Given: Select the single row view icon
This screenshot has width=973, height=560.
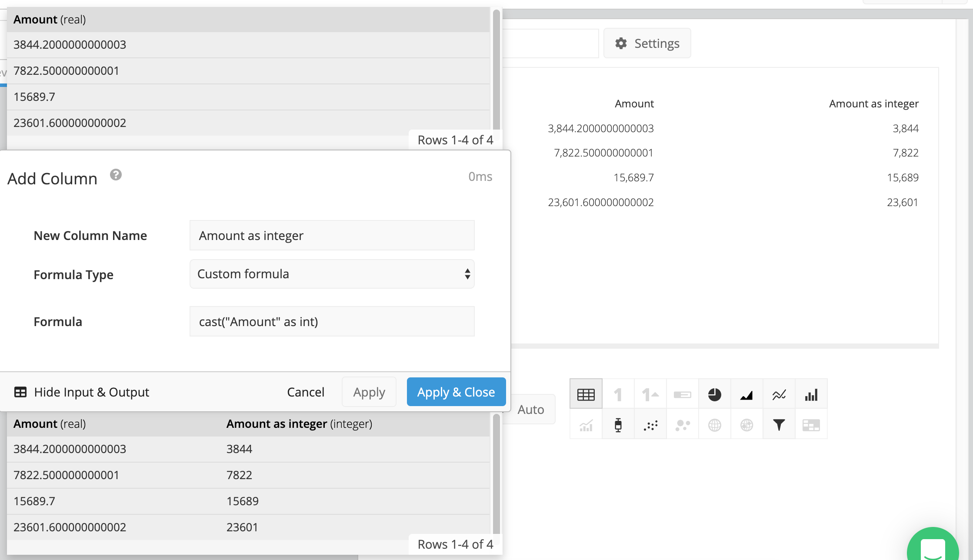Looking at the screenshot, I should [618, 394].
